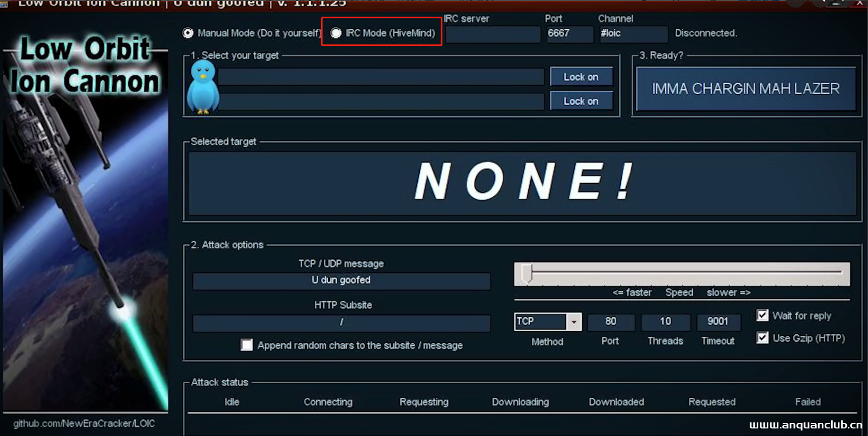Click the TCP / UDP message field
This screenshot has height=436, width=868.
point(341,280)
